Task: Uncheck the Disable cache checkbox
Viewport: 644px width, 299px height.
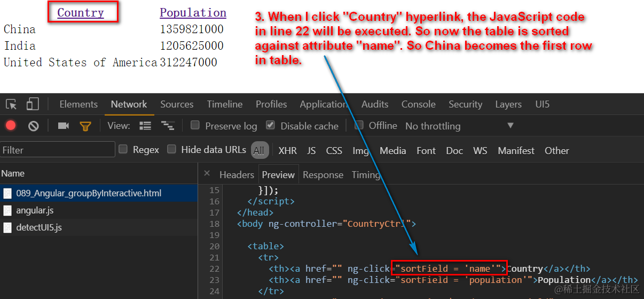Action: (x=270, y=125)
